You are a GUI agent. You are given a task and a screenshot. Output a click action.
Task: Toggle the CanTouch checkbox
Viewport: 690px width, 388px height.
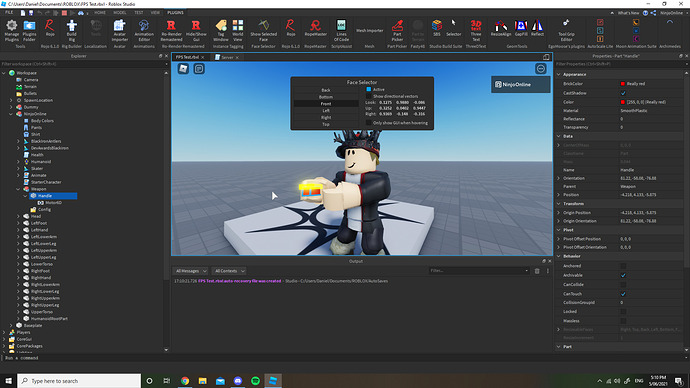(x=623, y=294)
